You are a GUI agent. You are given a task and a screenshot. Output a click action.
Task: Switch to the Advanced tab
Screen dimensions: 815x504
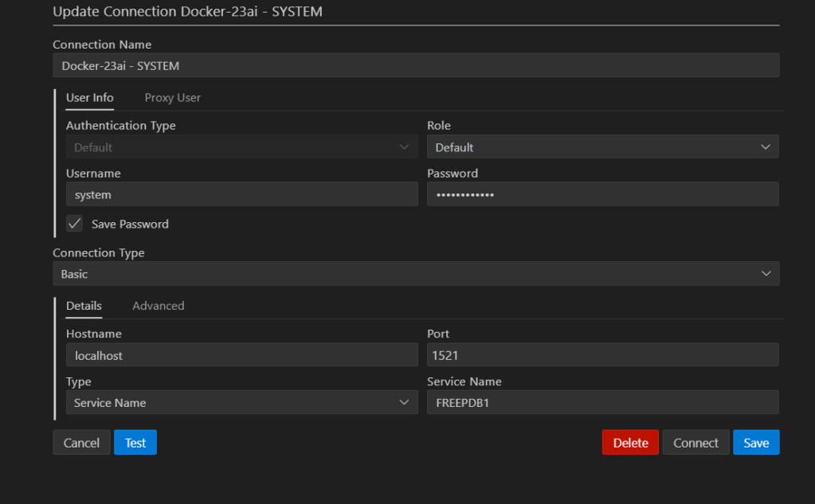point(158,306)
